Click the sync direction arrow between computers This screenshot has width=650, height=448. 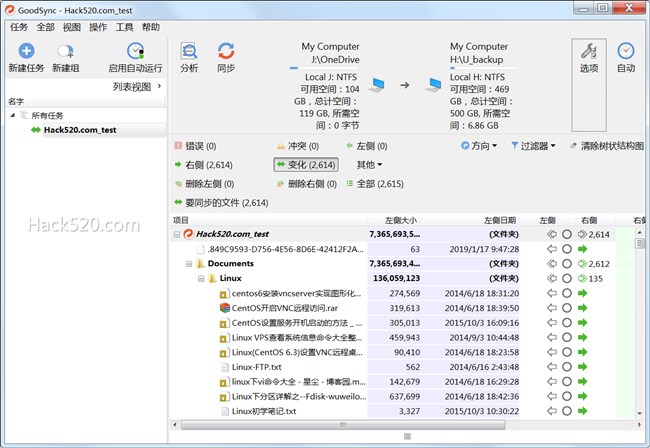(405, 85)
